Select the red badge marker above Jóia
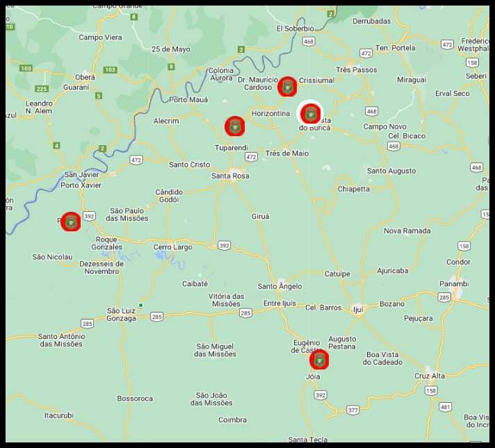 pyautogui.click(x=319, y=360)
